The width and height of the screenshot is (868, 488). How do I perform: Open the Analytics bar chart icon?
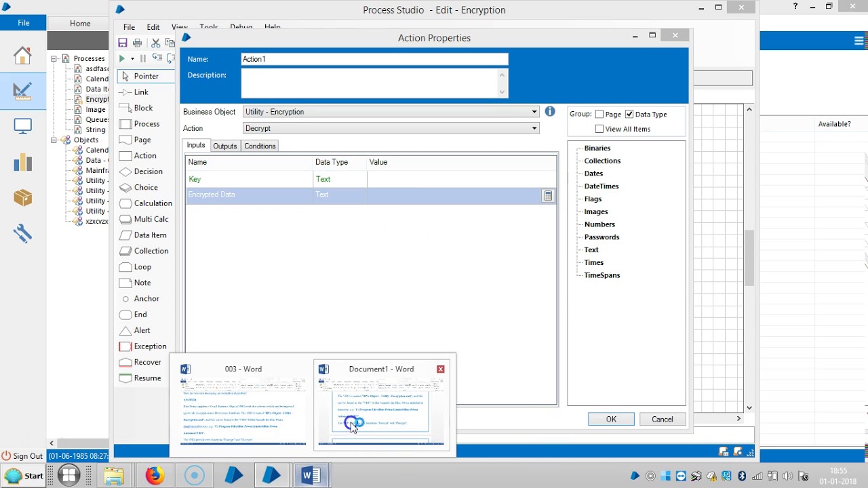tap(22, 162)
